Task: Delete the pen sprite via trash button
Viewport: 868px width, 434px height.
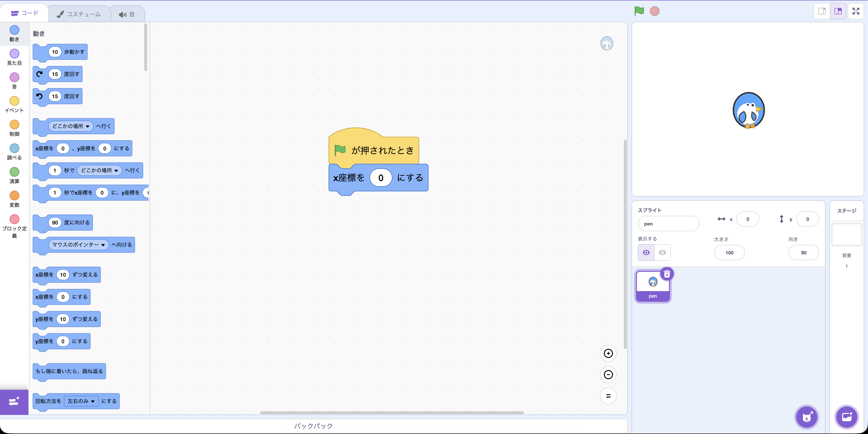Action: pyautogui.click(x=667, y=274)
